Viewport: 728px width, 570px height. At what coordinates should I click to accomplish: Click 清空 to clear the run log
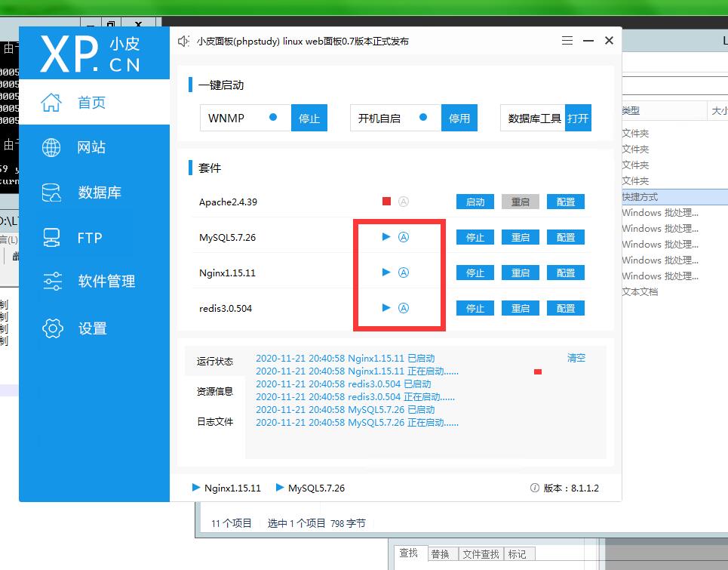[x=576, y=358]
